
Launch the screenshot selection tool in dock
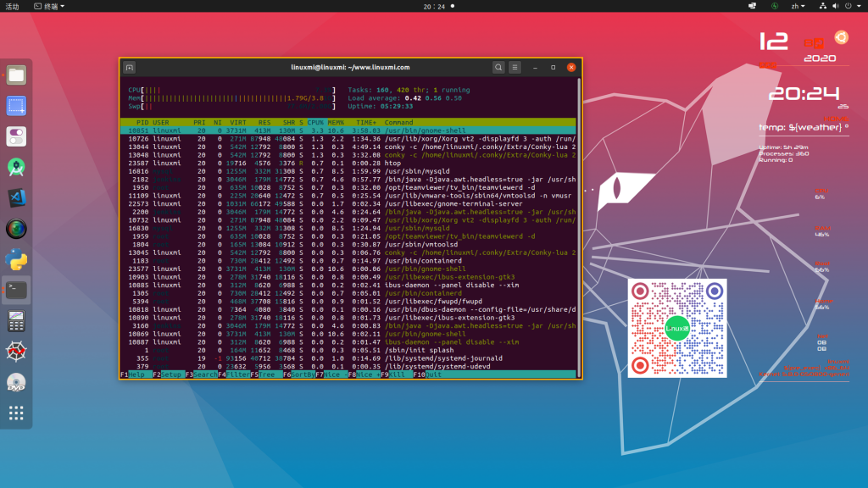coord(16,106)
